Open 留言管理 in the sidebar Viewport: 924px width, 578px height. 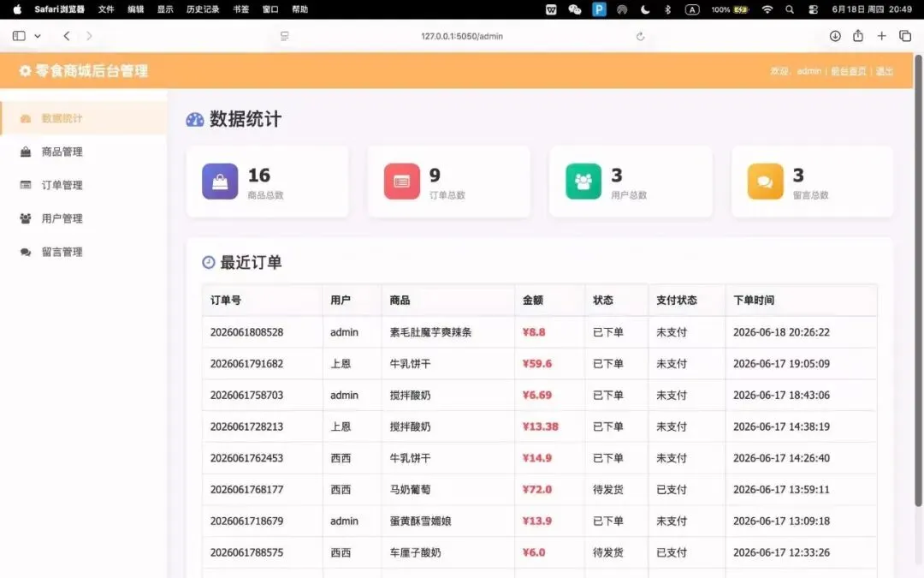[x=84, y=252]
